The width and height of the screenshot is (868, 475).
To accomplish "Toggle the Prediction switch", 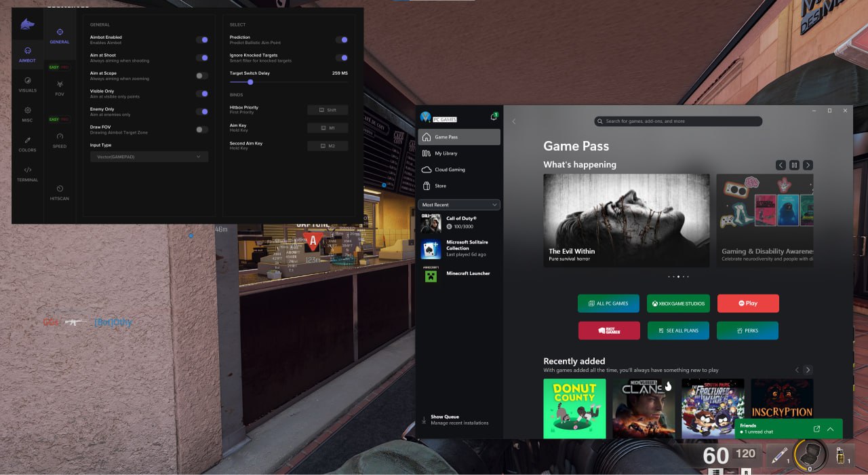I will tap(342, 40).
